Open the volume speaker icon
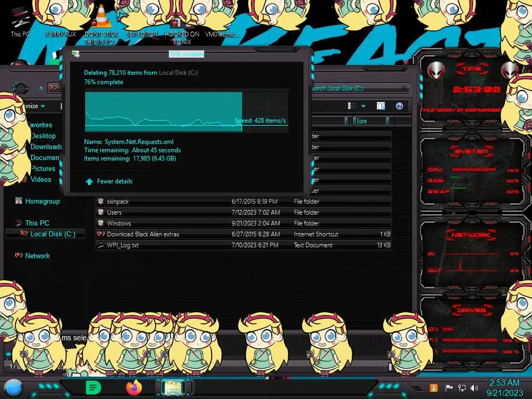 [x=474, y=388]
